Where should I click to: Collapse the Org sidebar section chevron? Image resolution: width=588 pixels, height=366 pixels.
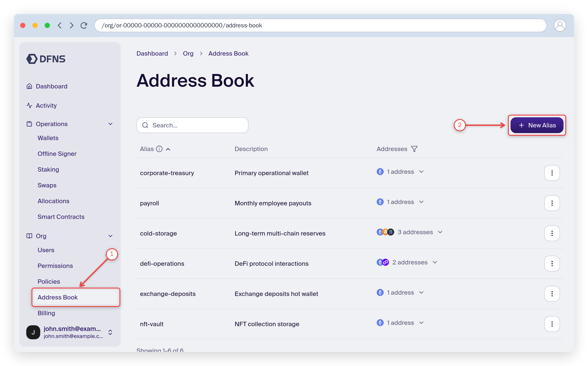coord(110,236)
